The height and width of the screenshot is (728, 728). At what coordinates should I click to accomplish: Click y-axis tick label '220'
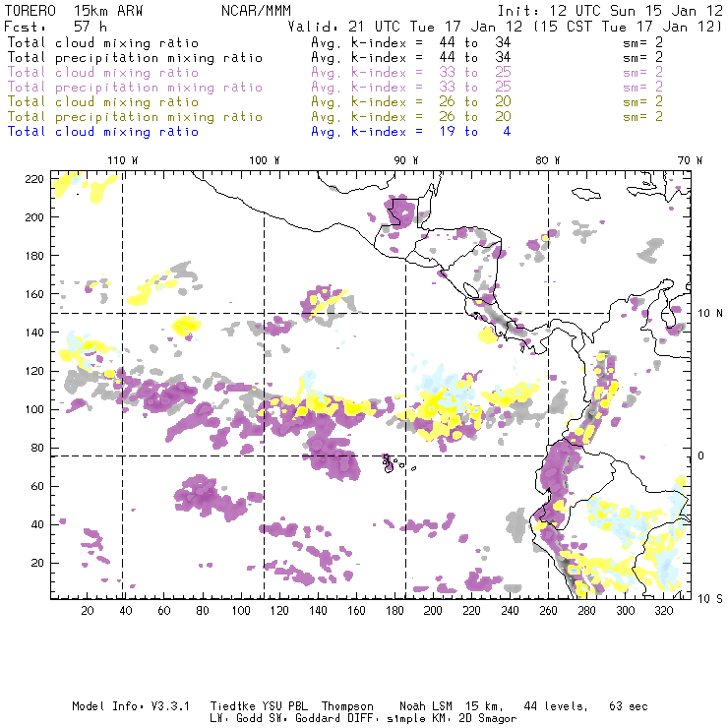click(34, 179)
